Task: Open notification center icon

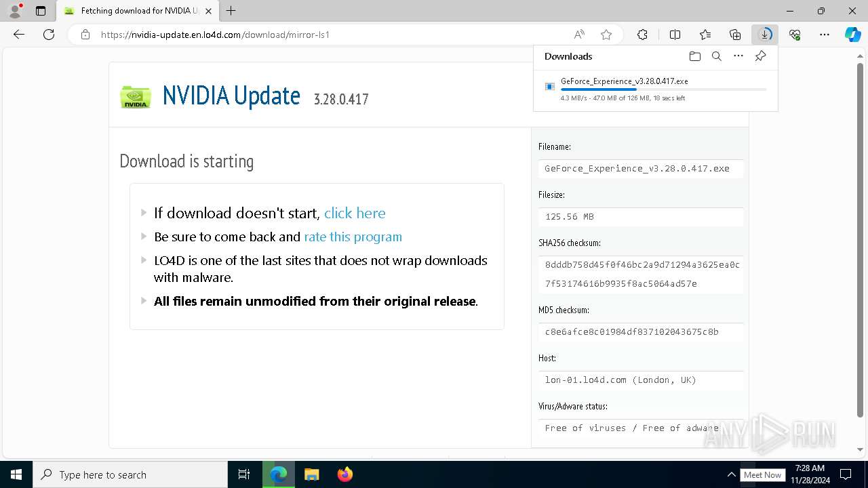Action: (x=846, y=474)
